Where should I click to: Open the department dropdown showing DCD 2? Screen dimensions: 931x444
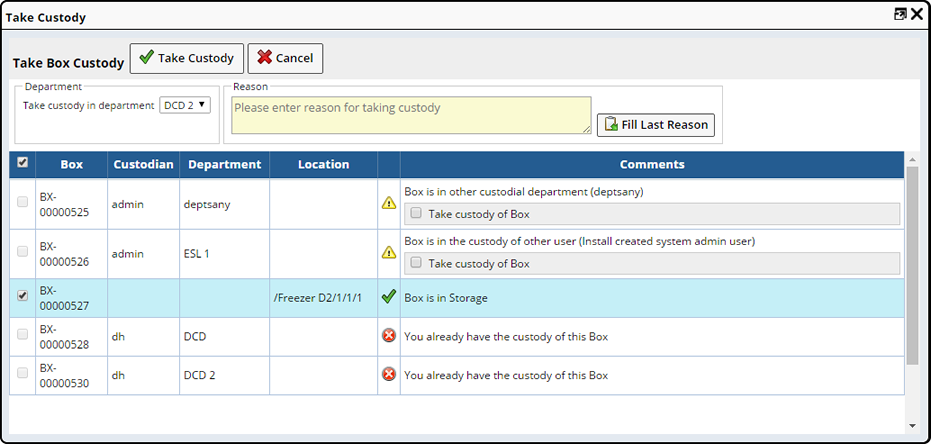click(185, 106)
